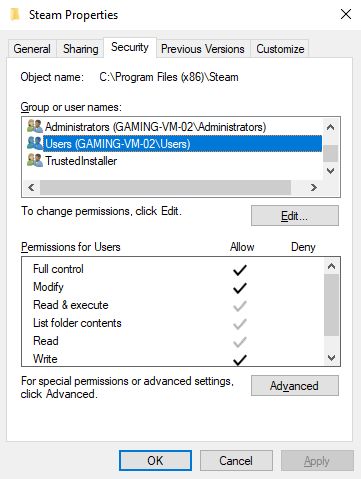361x479 pixels.
Task: Click the Administrators group user icon
Action: 35,127
